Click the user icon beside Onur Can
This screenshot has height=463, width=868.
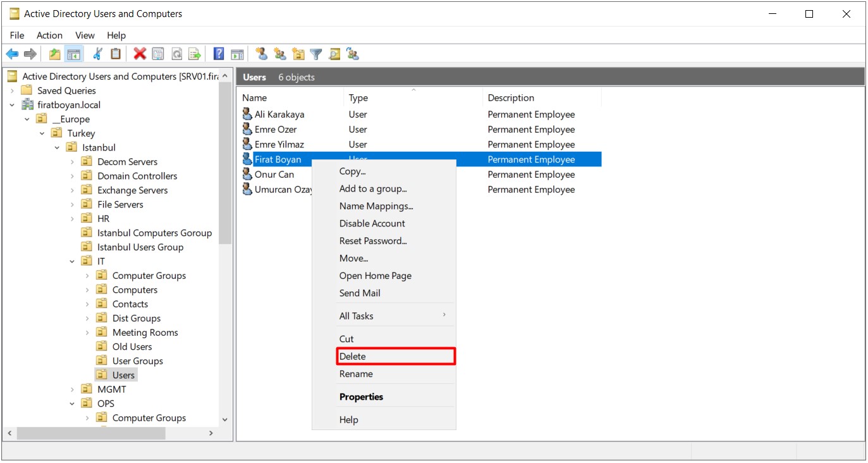tap(247, 174)
